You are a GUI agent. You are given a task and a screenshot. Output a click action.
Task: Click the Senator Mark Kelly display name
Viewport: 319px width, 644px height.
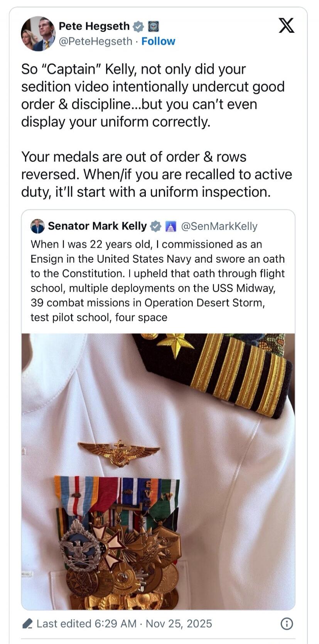98,226
